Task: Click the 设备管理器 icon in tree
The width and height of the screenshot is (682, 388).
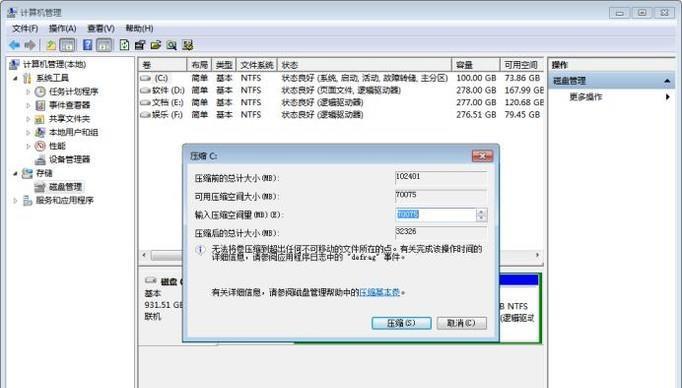Action: (x=40, y=160)
